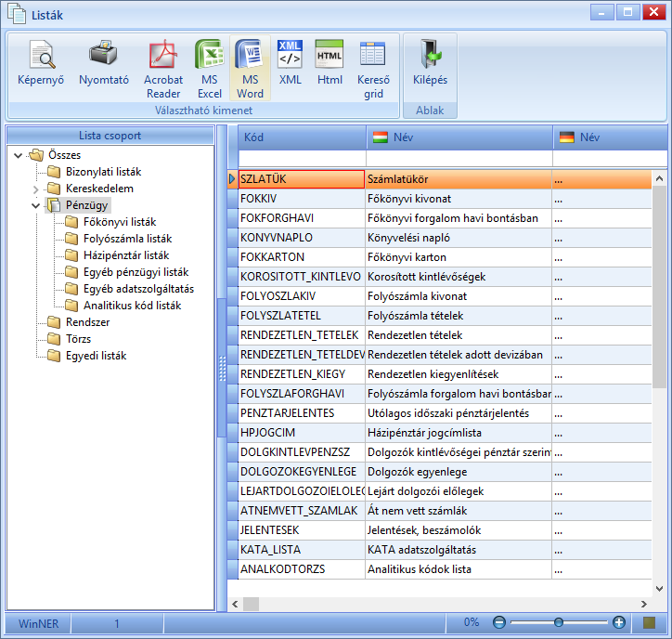Click zoom slider handle in status bar
This screenshot has height=639, width=672.
559,622
